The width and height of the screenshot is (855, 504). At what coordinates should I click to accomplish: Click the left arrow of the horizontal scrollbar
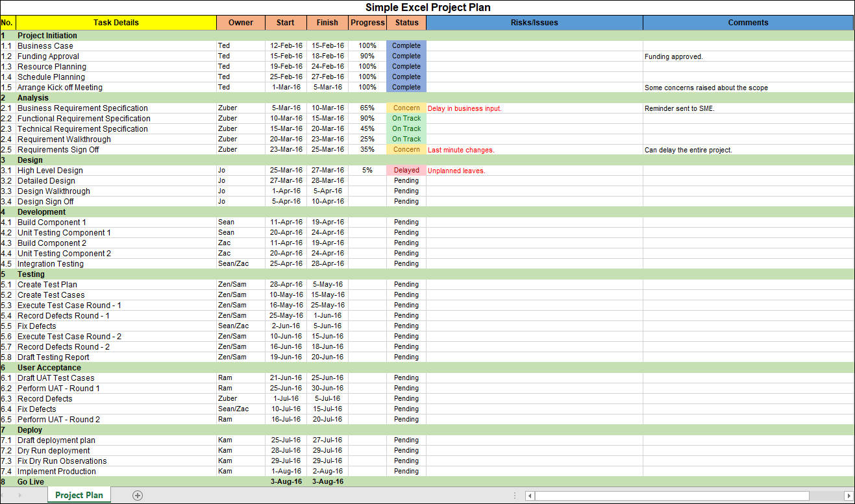click(529, 495)
